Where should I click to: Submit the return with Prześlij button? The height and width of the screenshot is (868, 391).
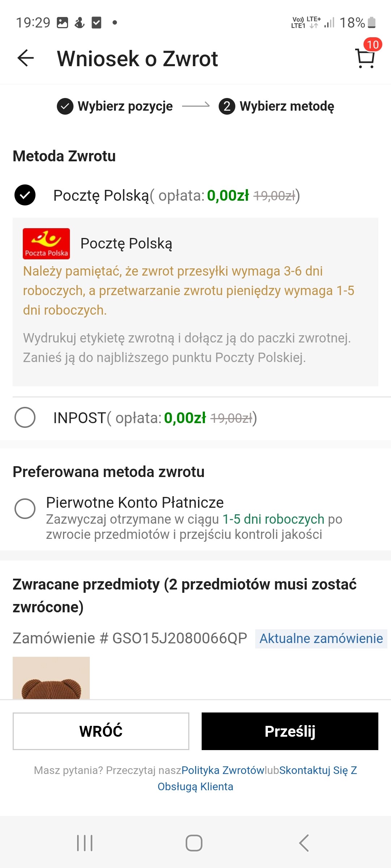pos(290,731)
